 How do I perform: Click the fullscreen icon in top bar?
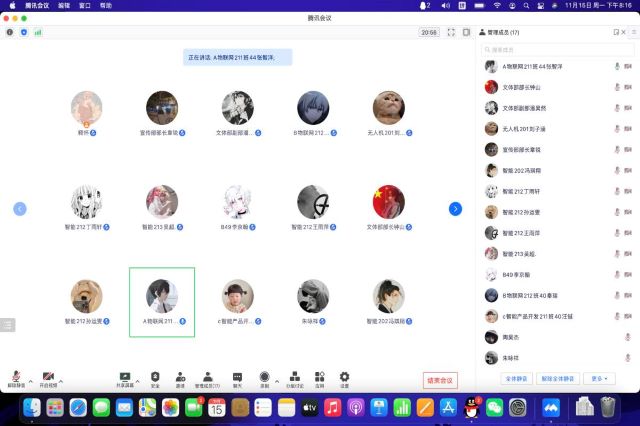(x=452, y=32)
